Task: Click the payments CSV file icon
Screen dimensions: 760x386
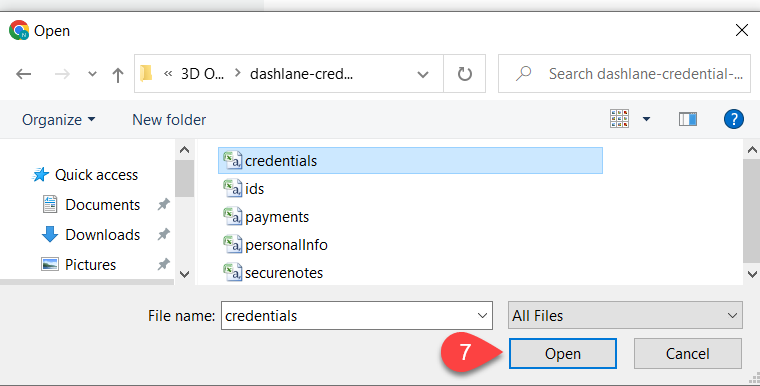Action: [232, 216]
